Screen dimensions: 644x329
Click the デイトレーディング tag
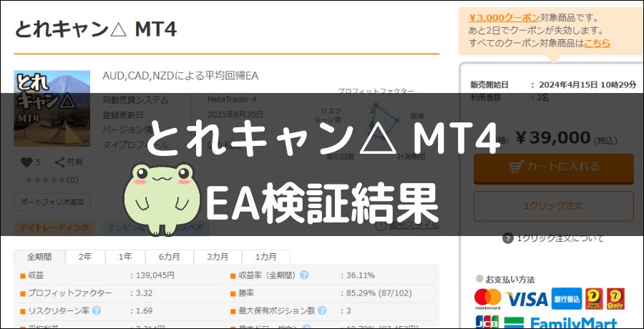point(54,227)
